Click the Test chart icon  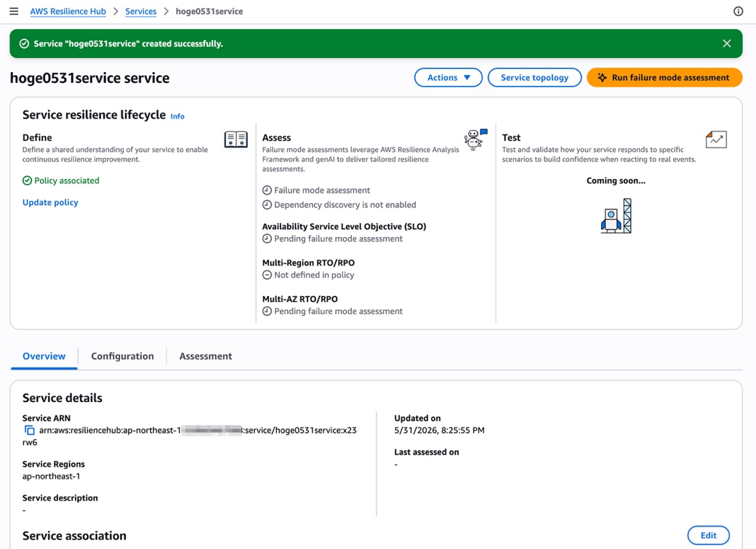click(716, 140)
